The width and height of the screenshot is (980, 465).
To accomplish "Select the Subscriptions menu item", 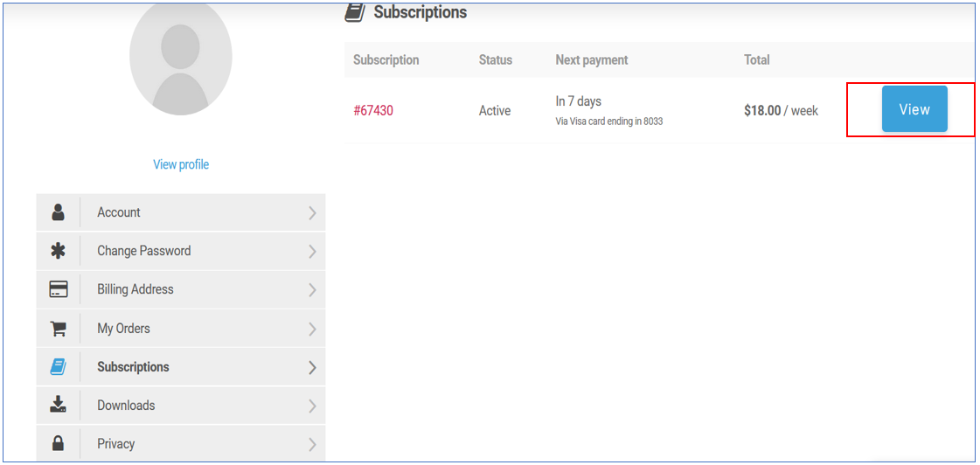I will (133, 367).
